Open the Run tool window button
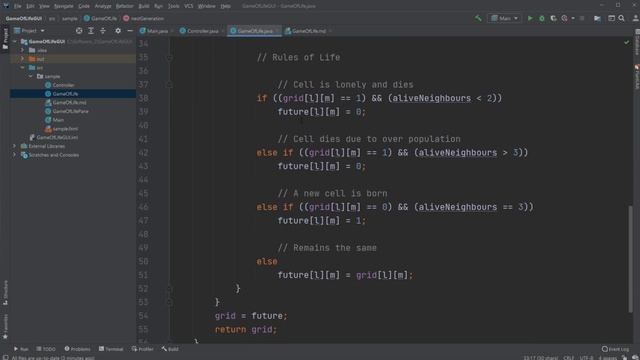 [21, 349]
